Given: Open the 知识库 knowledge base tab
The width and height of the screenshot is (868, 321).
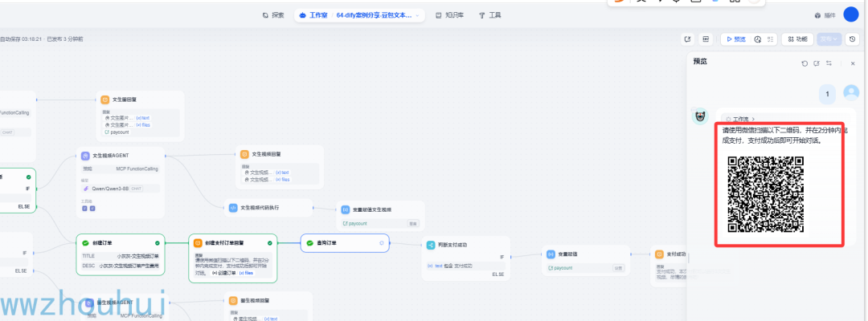Looking at the screenshot, I should [449, 15].
